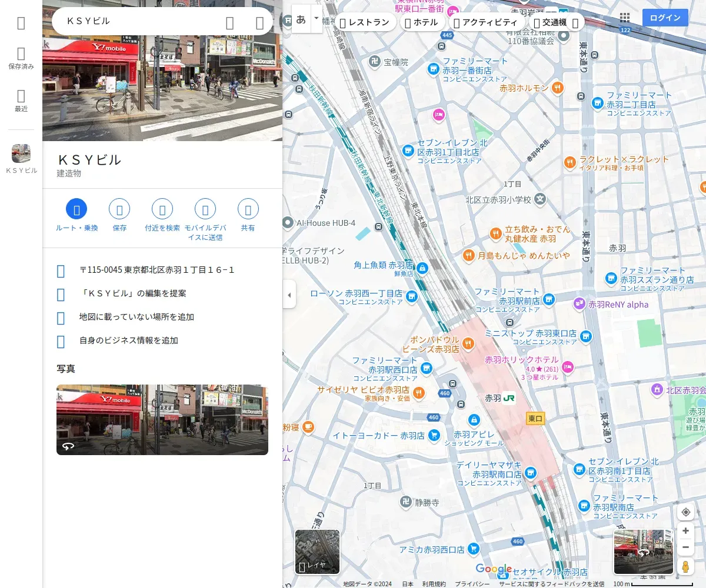Select イトーヨーカドー 赤羽店 pin

(434, 435)
